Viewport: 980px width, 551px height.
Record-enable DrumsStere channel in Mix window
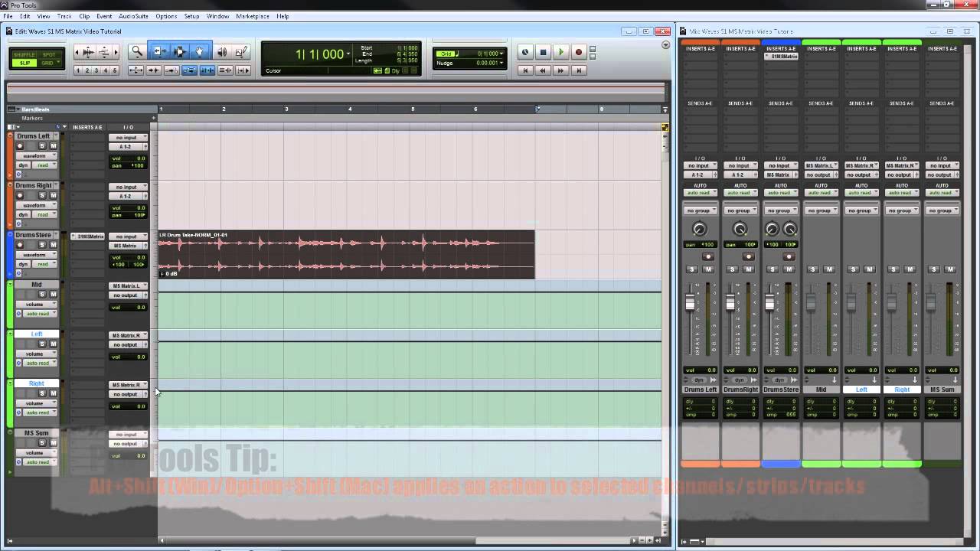tap(789, 256)
